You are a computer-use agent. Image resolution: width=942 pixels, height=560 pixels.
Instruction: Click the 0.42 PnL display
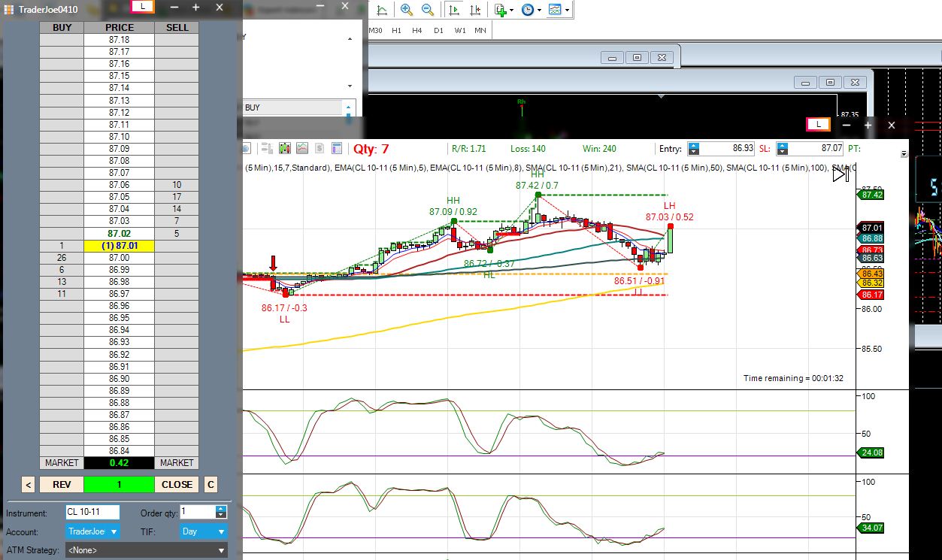(x=120, y=463)
